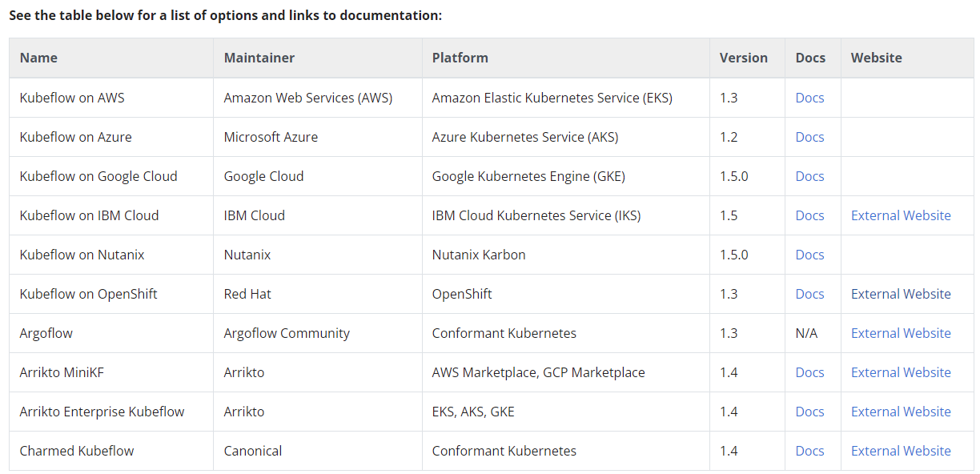Click 'OpenShift' platform cell
This screenshot has height=474, width=980.
(x=565, y=294)
